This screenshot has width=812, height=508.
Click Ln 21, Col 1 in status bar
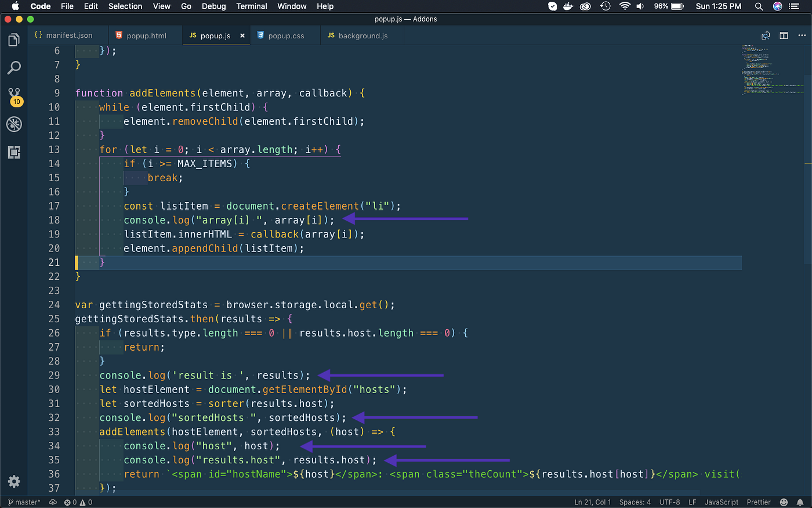(593, 502)
